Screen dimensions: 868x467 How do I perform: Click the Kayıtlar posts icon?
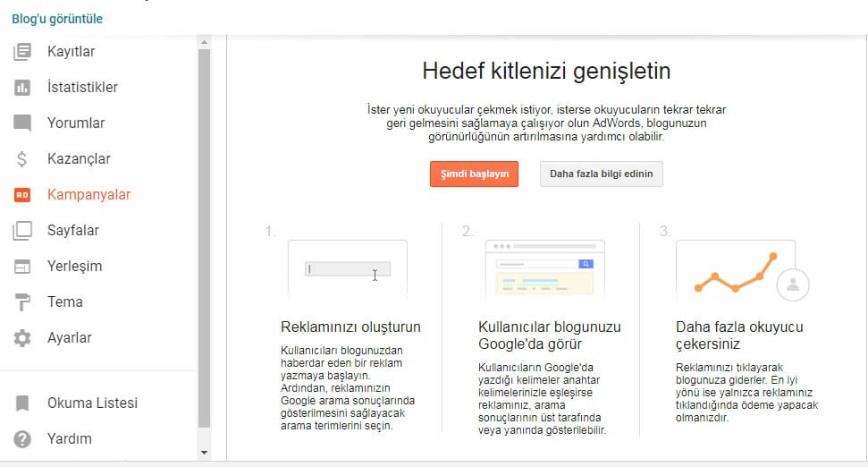pyautogui.click(x=22, y=52)
